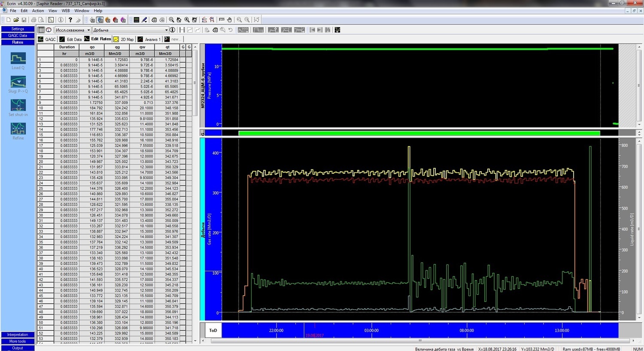Viewport: 644px width, 351px height.
Task: Click the undo arrow icon
Action: [231, 30]
